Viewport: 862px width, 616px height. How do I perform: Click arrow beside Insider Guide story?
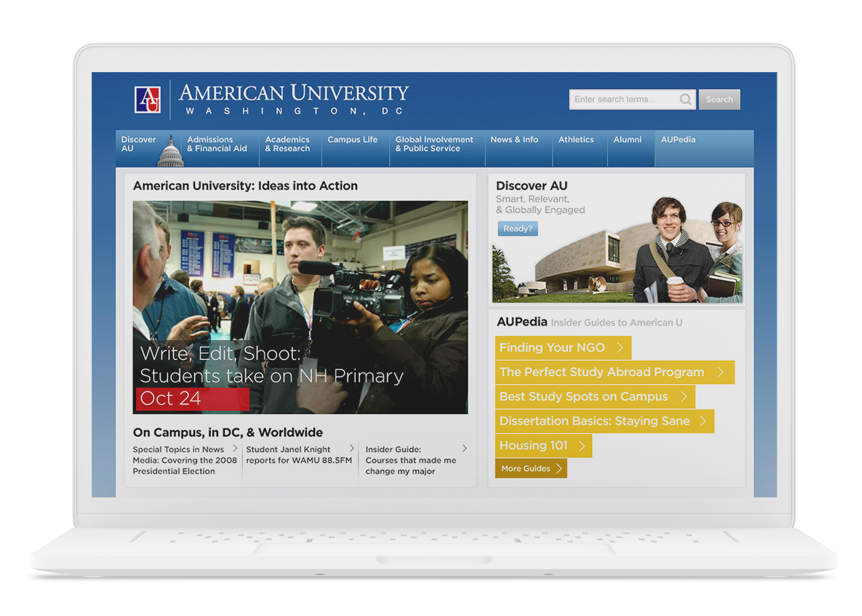464,449
